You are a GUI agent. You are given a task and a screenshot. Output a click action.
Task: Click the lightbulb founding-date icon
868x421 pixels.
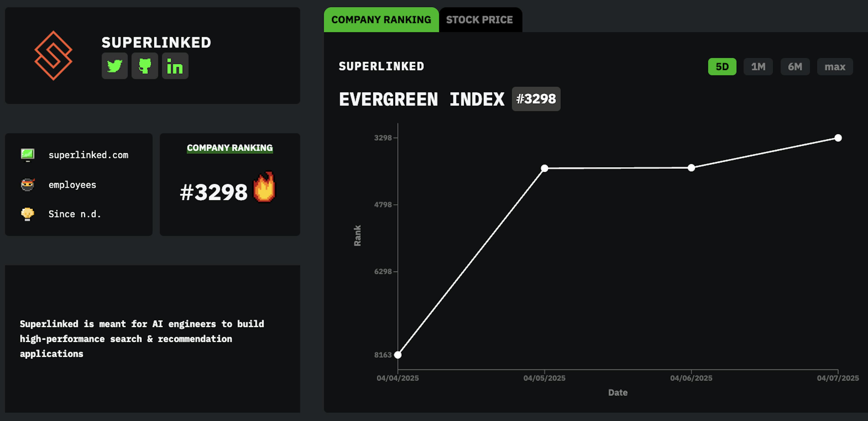pos(28,214)
